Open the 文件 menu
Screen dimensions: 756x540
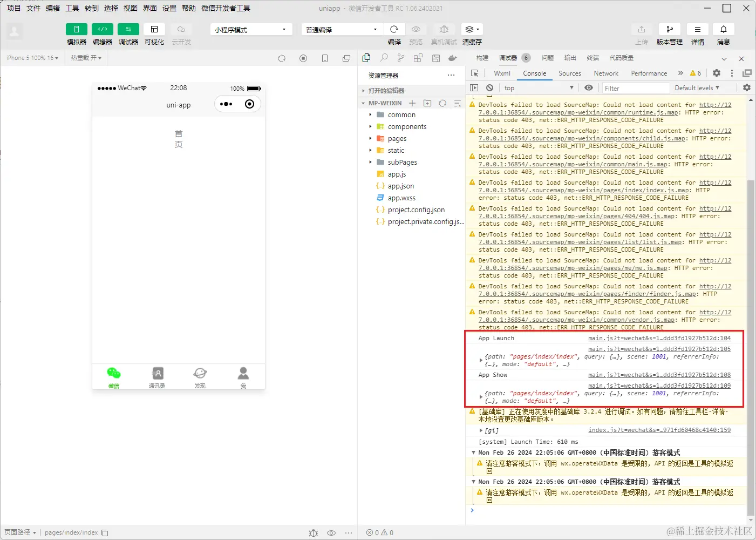[33, 8]
